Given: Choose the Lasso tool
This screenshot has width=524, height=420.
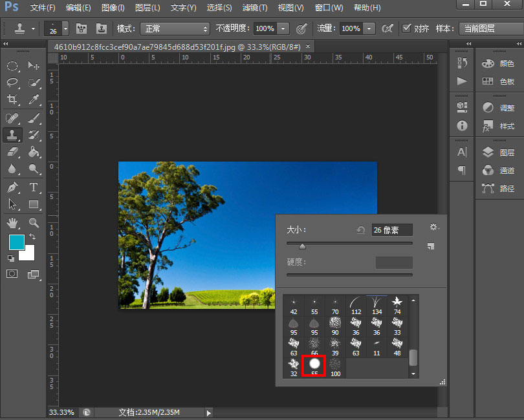Looking at the screenshot, I should click(x=13, y=83).
